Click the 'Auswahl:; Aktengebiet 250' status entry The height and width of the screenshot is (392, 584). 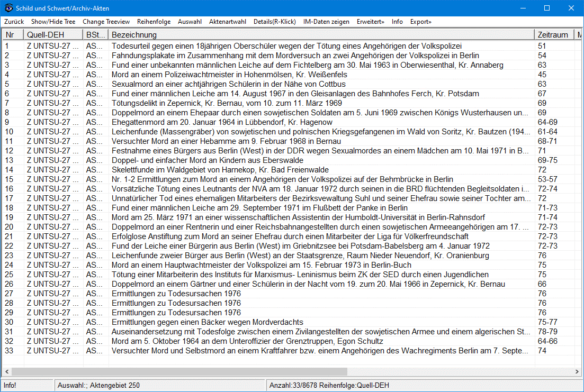point(159,385)
